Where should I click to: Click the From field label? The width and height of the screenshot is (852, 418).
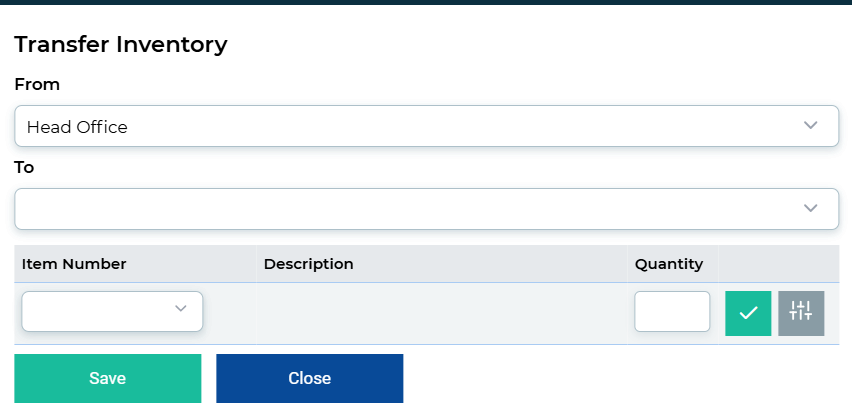(x=37, y=85)
